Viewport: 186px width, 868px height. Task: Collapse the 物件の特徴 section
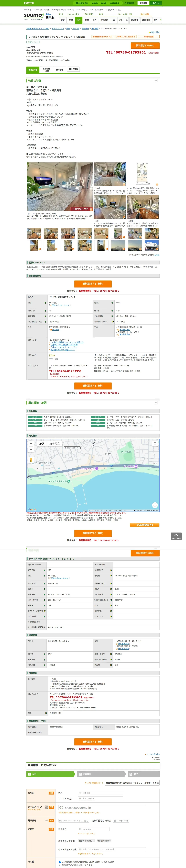156,81
